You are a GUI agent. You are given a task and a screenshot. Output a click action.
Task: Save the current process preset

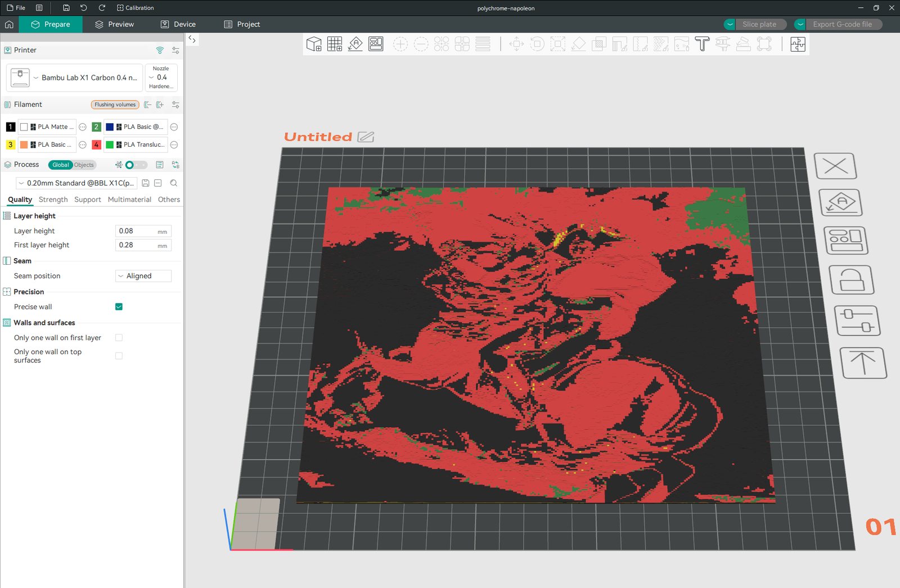(145, 183)
